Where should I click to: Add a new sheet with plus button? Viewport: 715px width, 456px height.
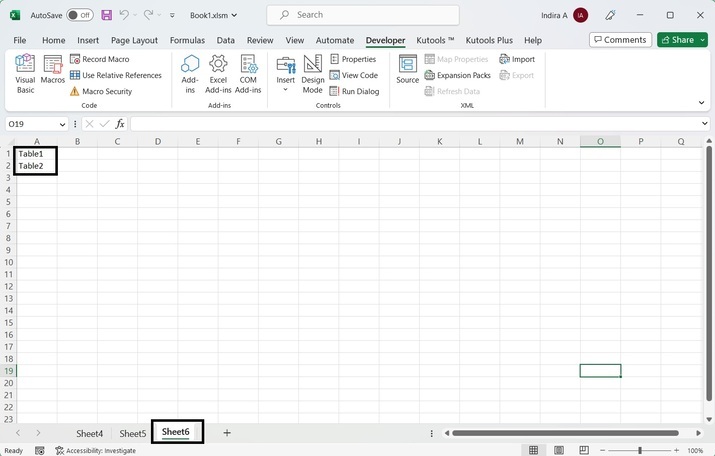tap(227, 433)
